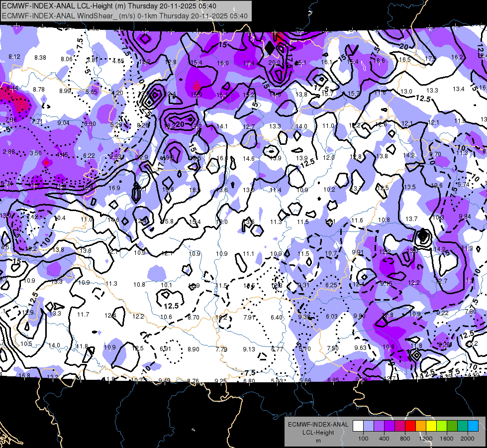The image size is (487, 448).
Task: Click the grid value '8.29'
Action: [x=444, y=344]
